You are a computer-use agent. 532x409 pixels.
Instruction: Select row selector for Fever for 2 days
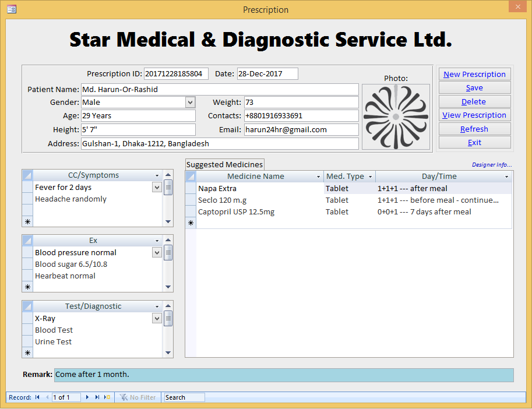[27, 187]
